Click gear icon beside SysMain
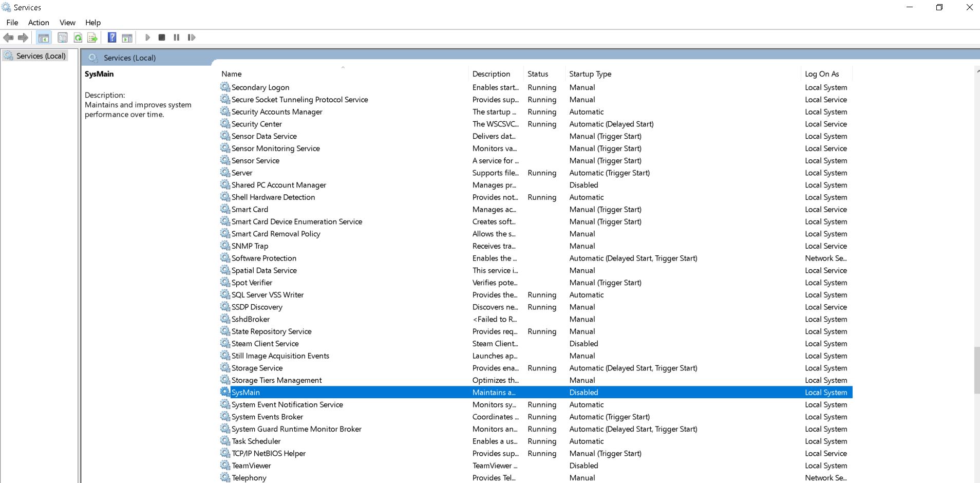Viewport: 980px width, 483px height. coord(225,392)
